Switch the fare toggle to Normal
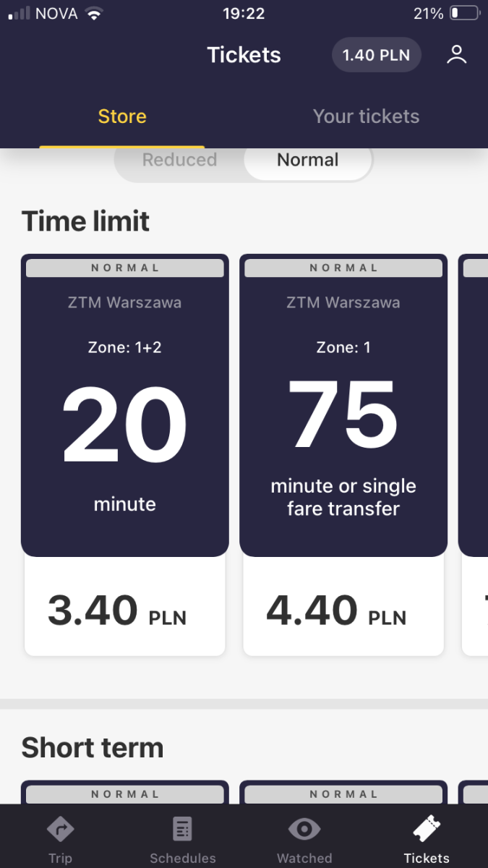The width and height of the screenshot is (488, 868). [308, 160]
